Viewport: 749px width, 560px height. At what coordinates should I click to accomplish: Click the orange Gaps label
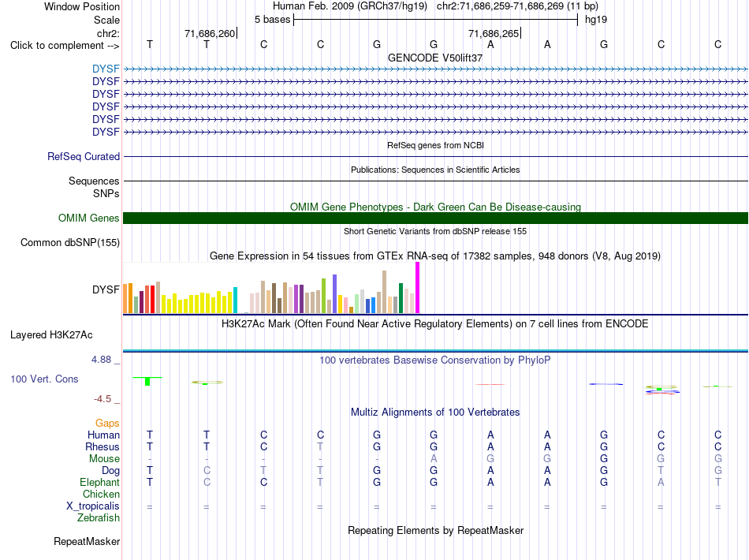tap(107, 423)
